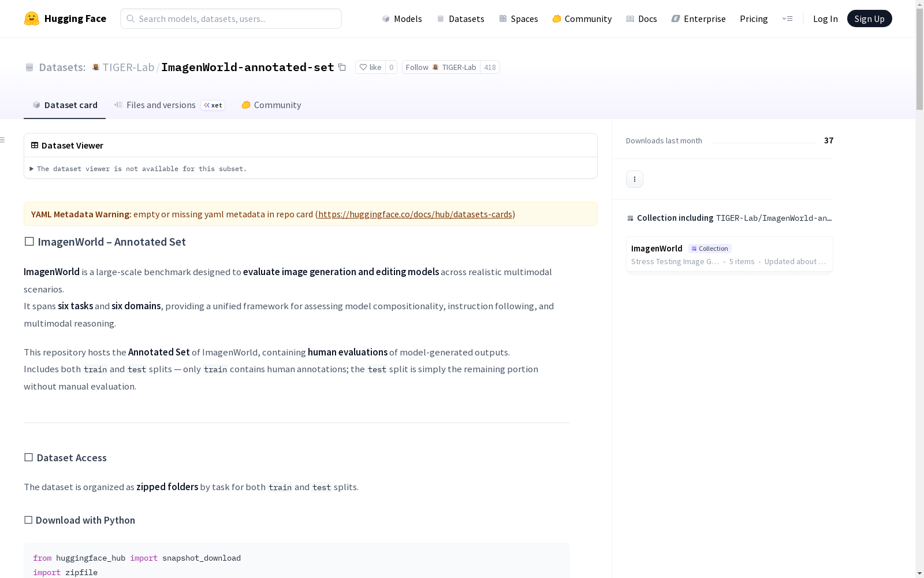Click the 'import zipfile' code line

tap(65, 573)
